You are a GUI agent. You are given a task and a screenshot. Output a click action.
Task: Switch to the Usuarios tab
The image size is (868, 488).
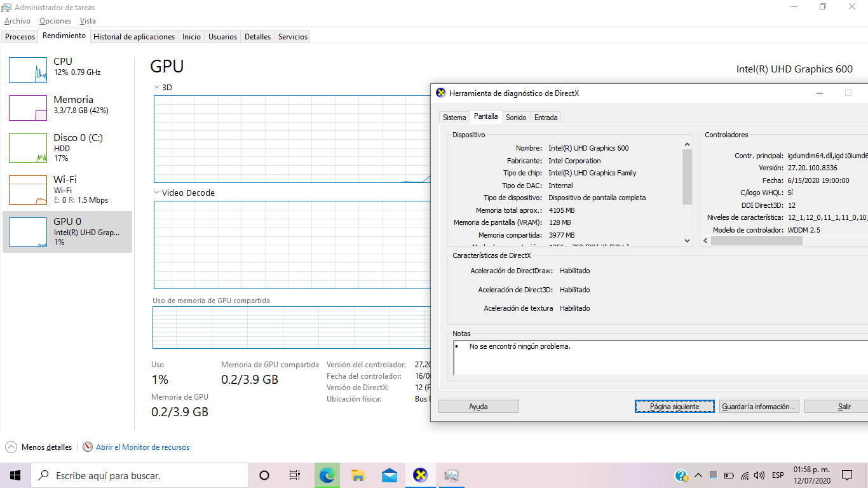[223, 37]
